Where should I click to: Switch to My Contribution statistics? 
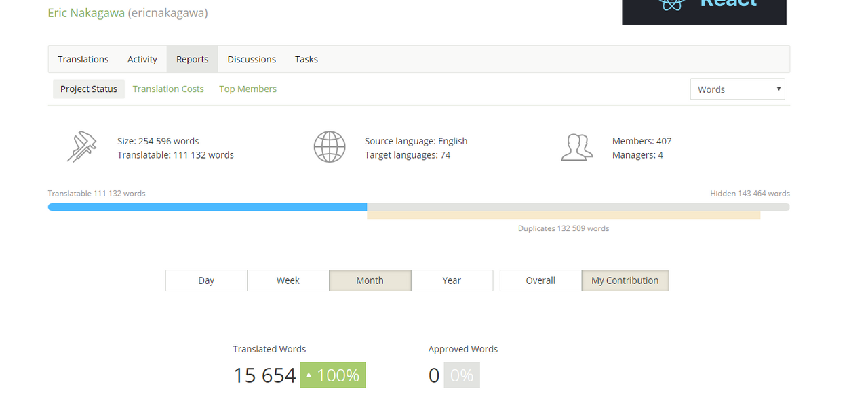coord(625,280)
